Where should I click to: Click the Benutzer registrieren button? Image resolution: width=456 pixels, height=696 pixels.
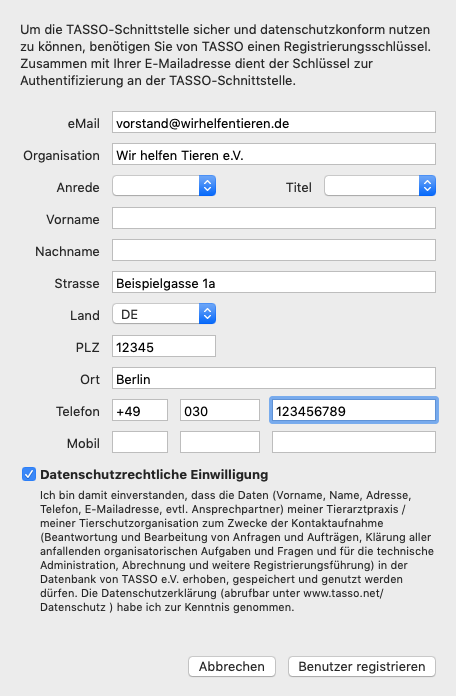pos(361,666)
